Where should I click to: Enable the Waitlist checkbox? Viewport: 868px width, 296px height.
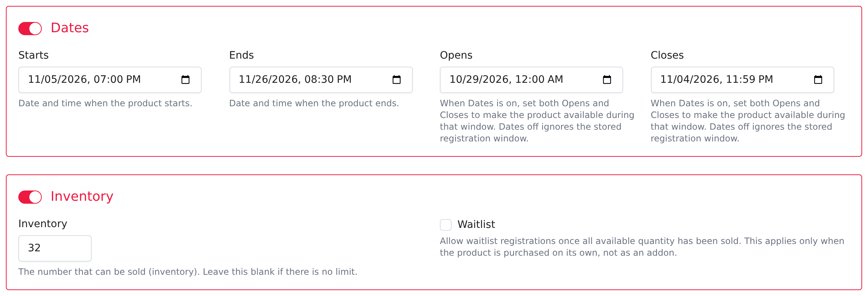point(446,225)
